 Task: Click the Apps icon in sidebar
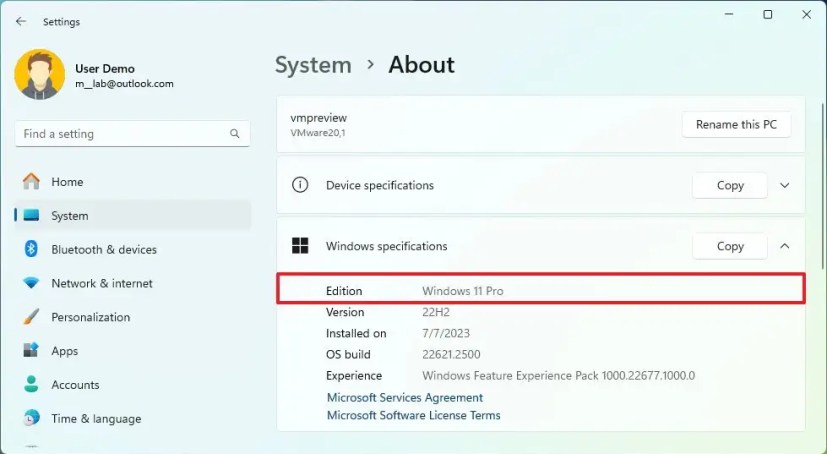tap(31, 351)
